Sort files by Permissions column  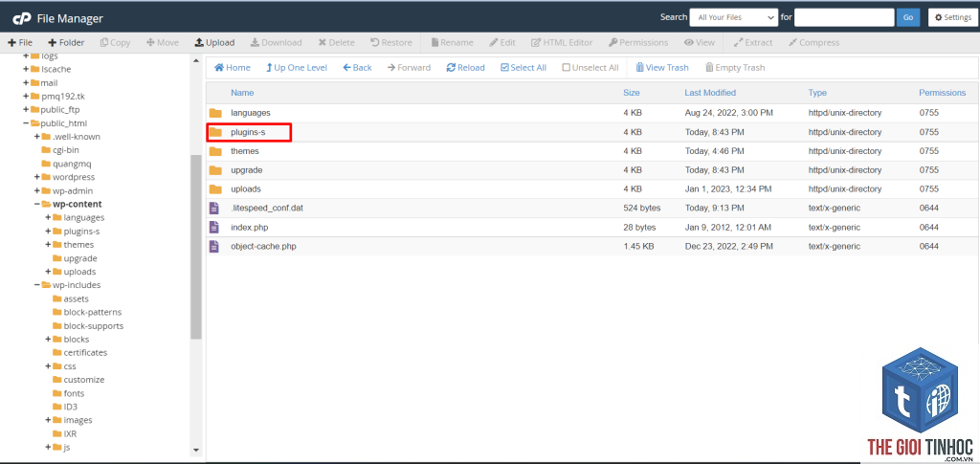click(x=943, y=93)
